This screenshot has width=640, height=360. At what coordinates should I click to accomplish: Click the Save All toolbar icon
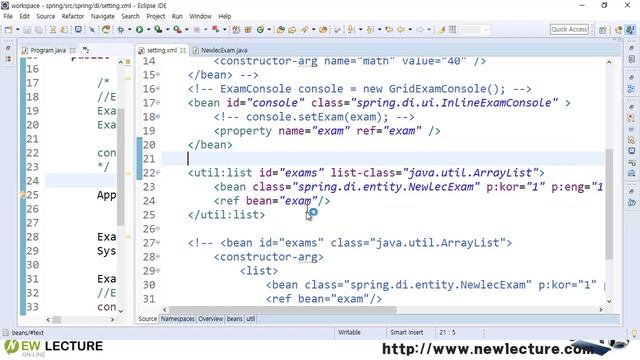point(39,29)
